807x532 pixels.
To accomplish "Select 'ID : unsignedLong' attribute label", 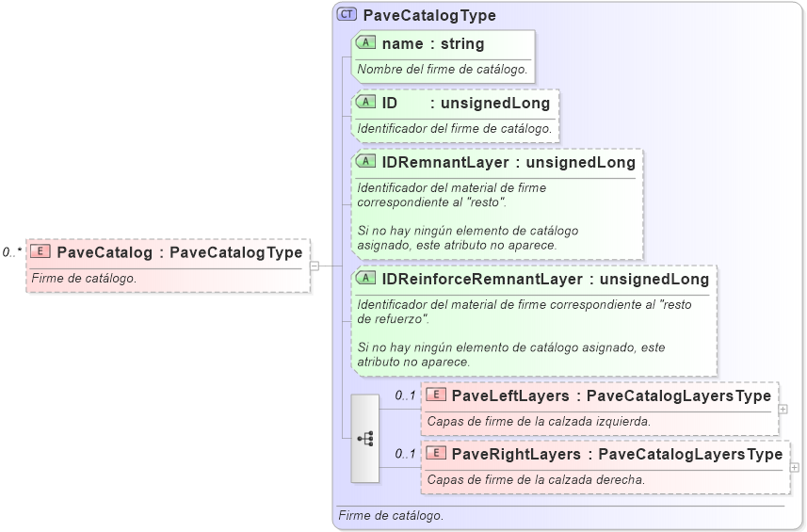I will pos(466,103).
